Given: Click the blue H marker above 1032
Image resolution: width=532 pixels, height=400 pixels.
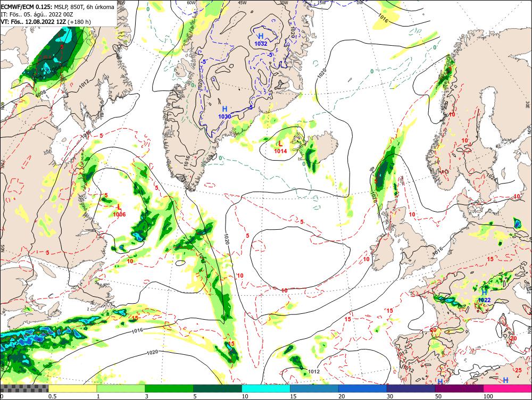Looking at the screenshot, I should (x=261, y=36).
